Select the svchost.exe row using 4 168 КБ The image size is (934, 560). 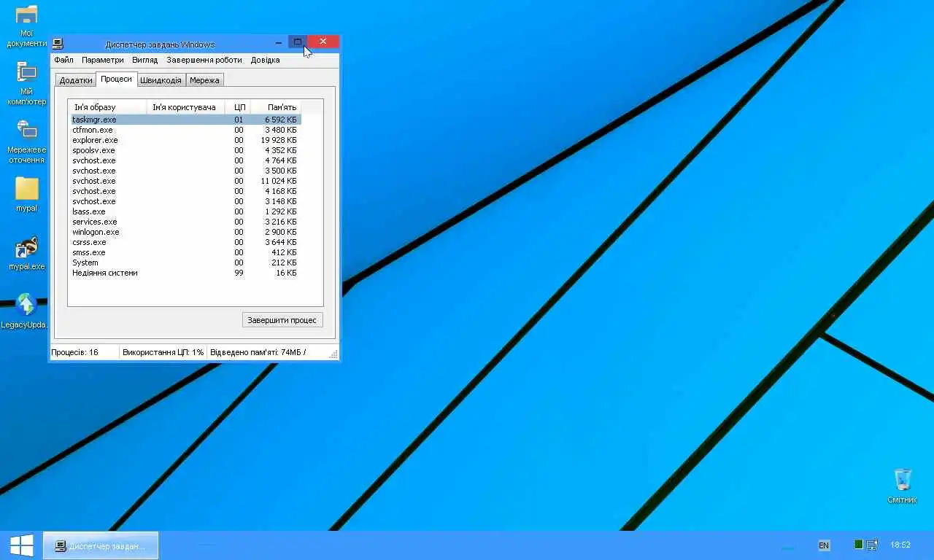click(185, 191)
